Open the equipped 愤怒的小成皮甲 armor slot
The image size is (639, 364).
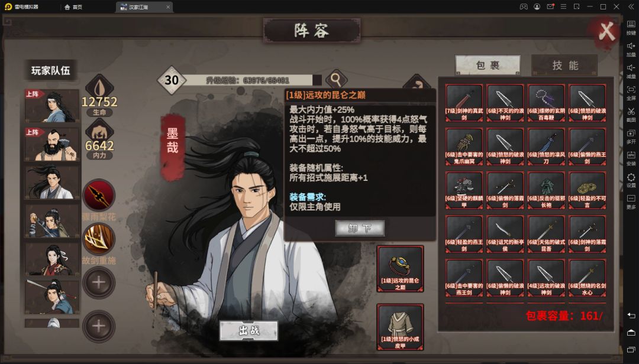(x=400, y=327)
